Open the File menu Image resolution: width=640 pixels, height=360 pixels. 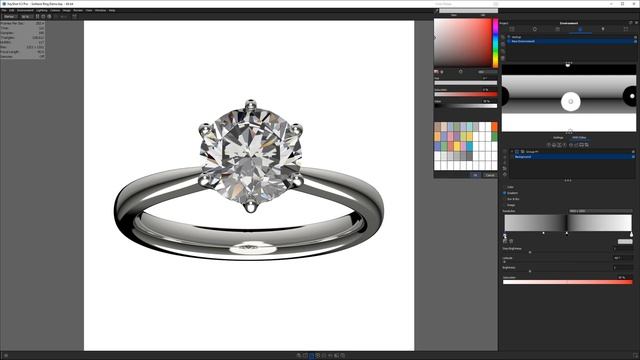coord(4,10)
